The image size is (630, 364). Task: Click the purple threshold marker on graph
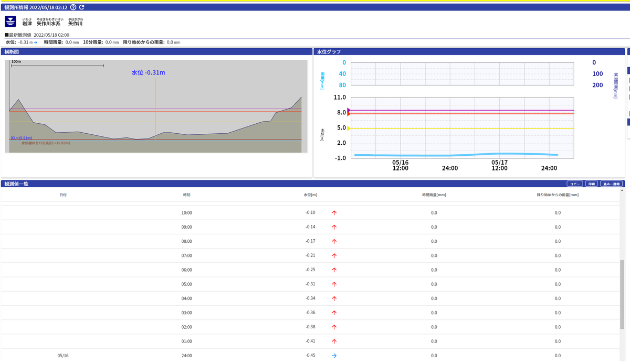click(349, 110)
